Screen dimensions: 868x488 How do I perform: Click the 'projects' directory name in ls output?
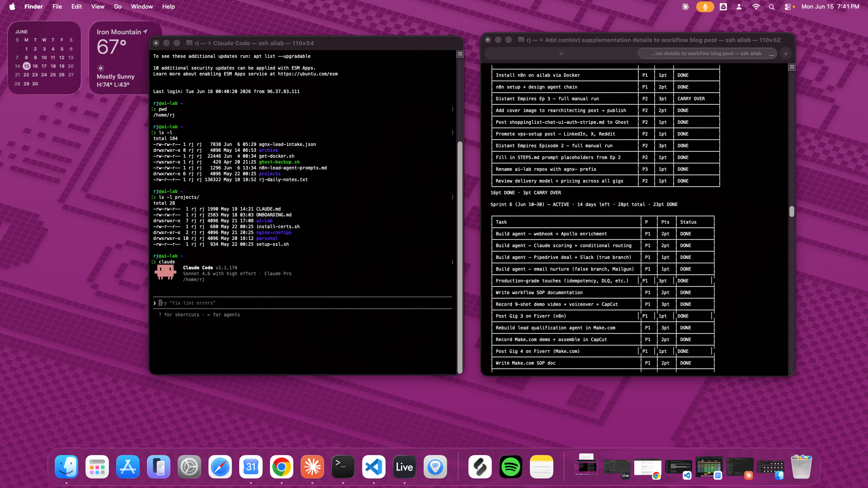click(x=269, y=174)
